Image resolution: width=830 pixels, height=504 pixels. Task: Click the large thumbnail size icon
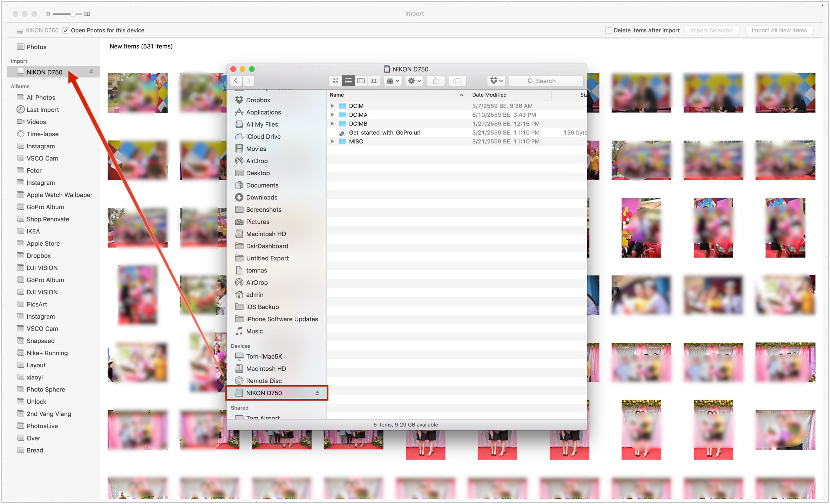coord(87,14)
